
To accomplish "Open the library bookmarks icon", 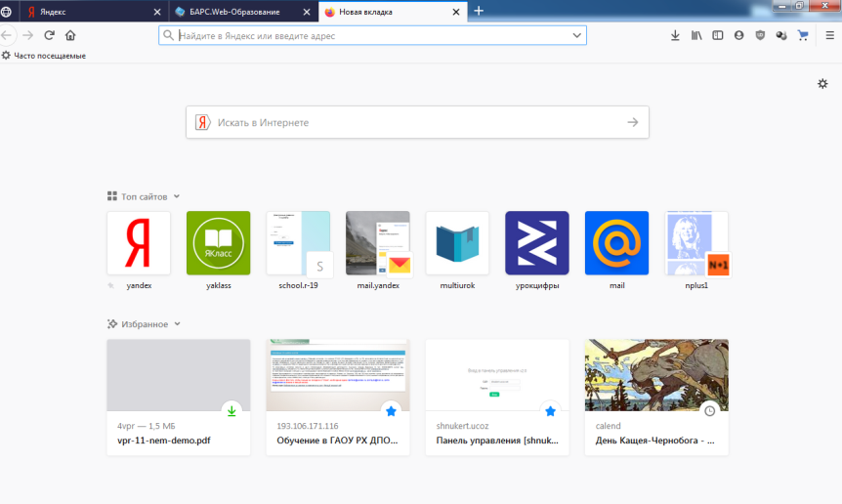I will pyautogui.click(x=696, y=35).
